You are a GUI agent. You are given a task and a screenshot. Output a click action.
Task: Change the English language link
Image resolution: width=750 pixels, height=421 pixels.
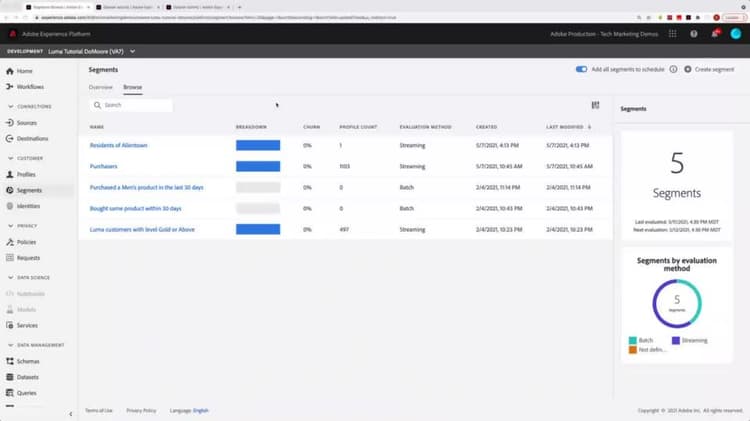click(x=201, y=410)
